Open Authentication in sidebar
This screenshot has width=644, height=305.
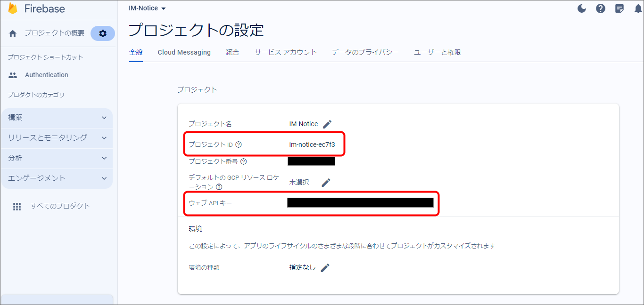pos(47,75)
